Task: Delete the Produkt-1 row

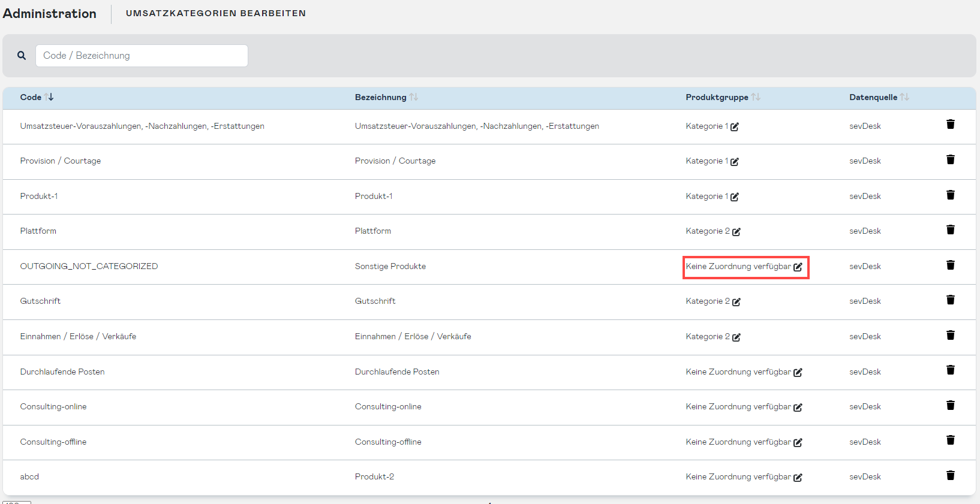Action: coord(951,195)
